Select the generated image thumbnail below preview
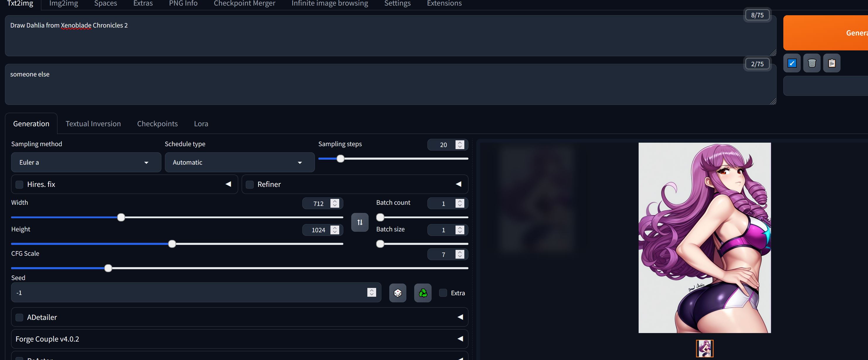Viewport: 868px width, 360px height. [x=704, y=348]
